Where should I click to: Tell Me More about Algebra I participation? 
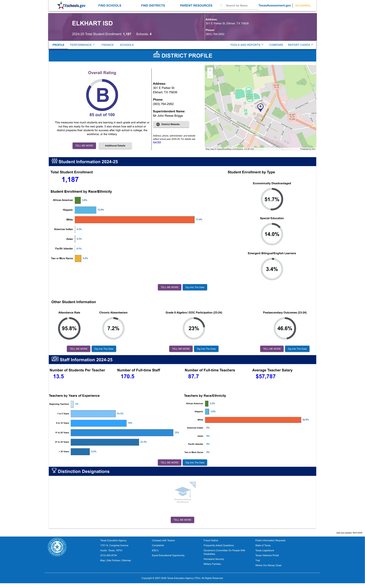[x=181, y=349]
